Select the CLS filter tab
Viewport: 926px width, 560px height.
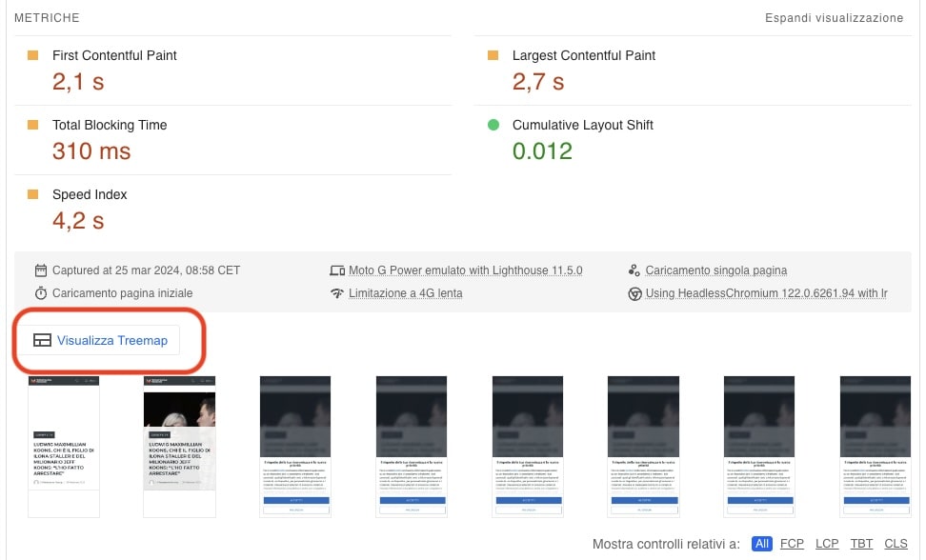[896, 544]
